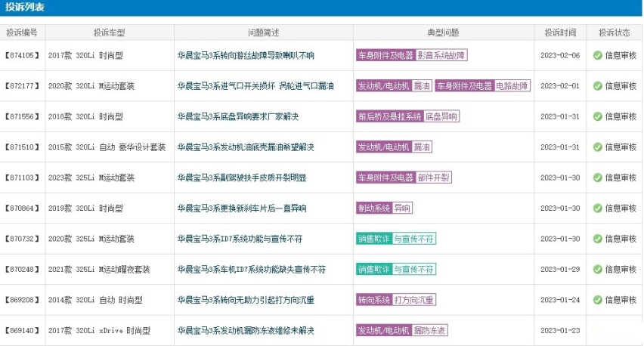Click date 2023-01-24
Viewport: 644px width, 346px height.
(560, 300)
